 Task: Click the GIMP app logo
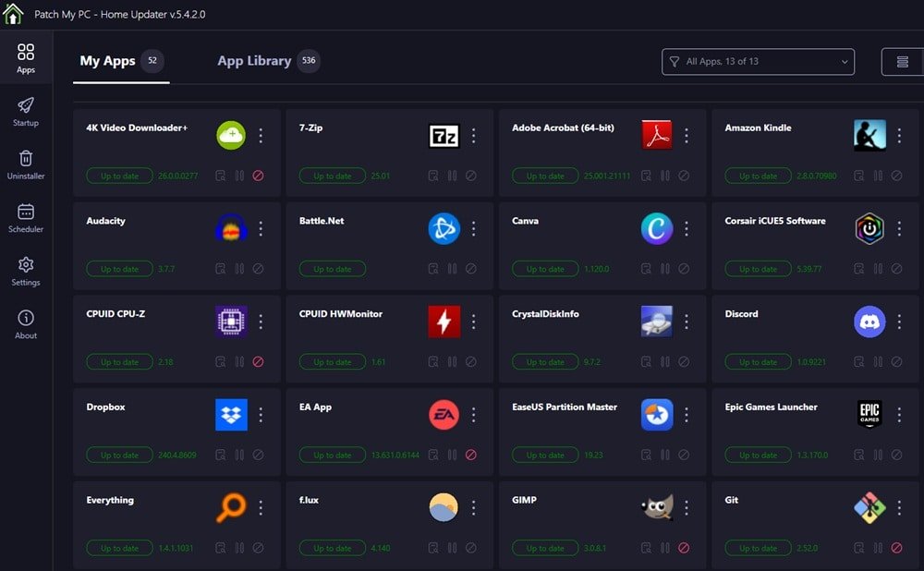coord(656,506)
